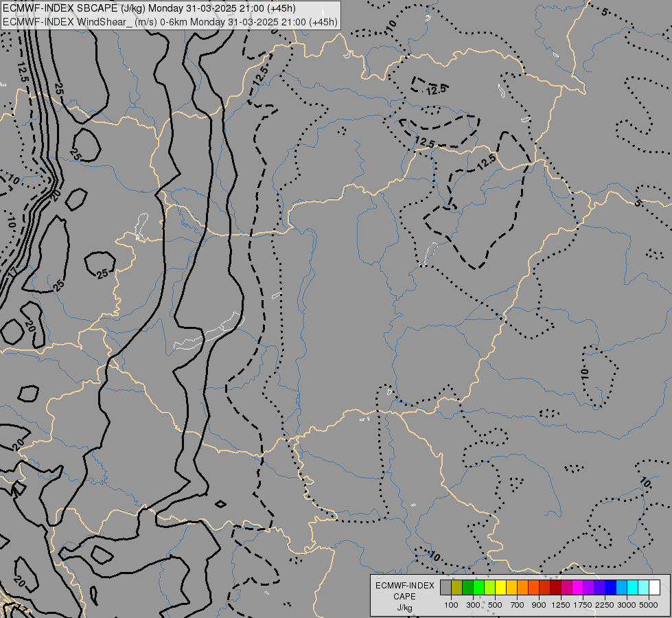
Task: Select the dark red legend swatch above 1250
Action: coord(555,587)
